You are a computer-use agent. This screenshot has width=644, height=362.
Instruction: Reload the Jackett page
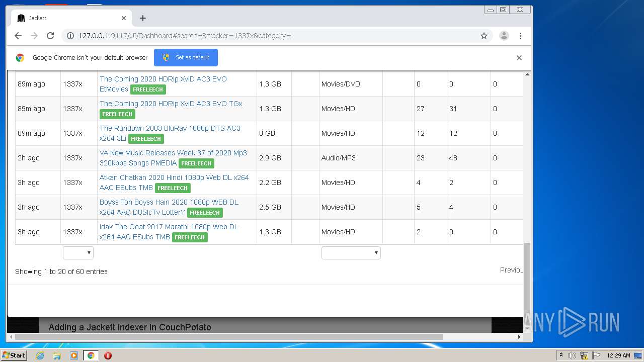(x=50, y=36)
